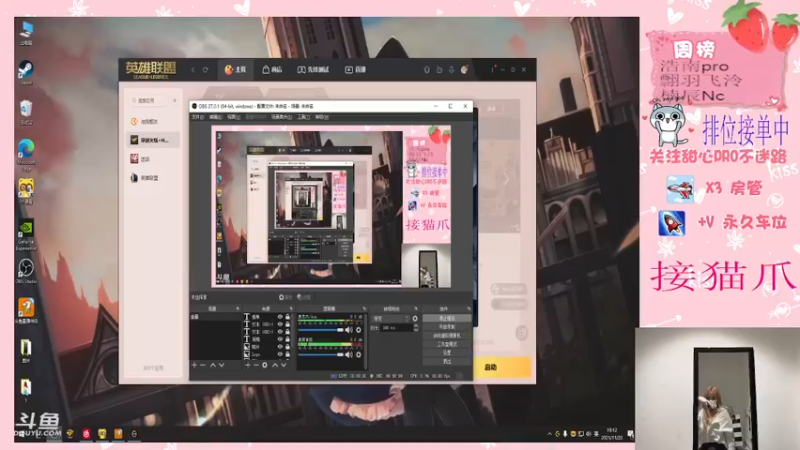Select the first orange sidebar item in WeGame
The height and width of the screenshot is (450, 800).
tap(153, 121)
